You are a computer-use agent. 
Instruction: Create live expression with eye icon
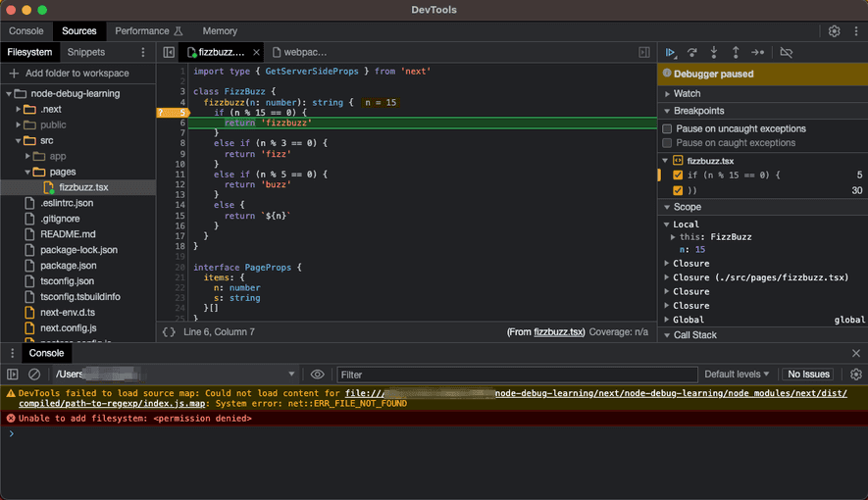click(317, 375)
